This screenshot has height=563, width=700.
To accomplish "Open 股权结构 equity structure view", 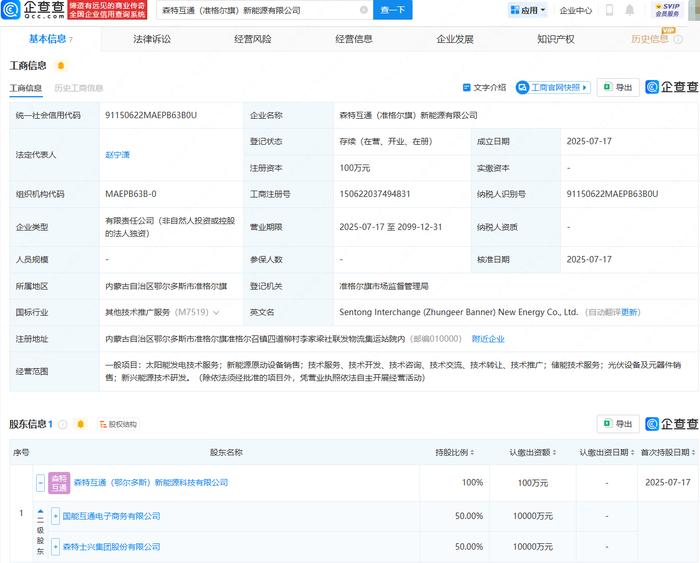I will 118,424.
